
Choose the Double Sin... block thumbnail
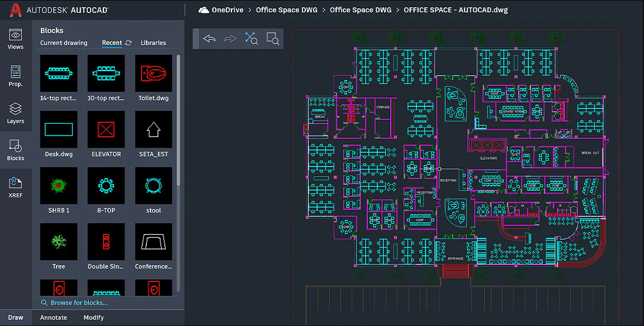(x=106, y=242)
